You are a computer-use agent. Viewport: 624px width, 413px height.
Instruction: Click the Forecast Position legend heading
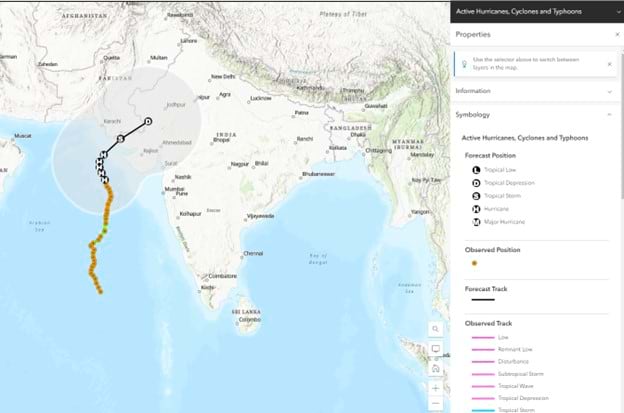(x=490, y=156)
